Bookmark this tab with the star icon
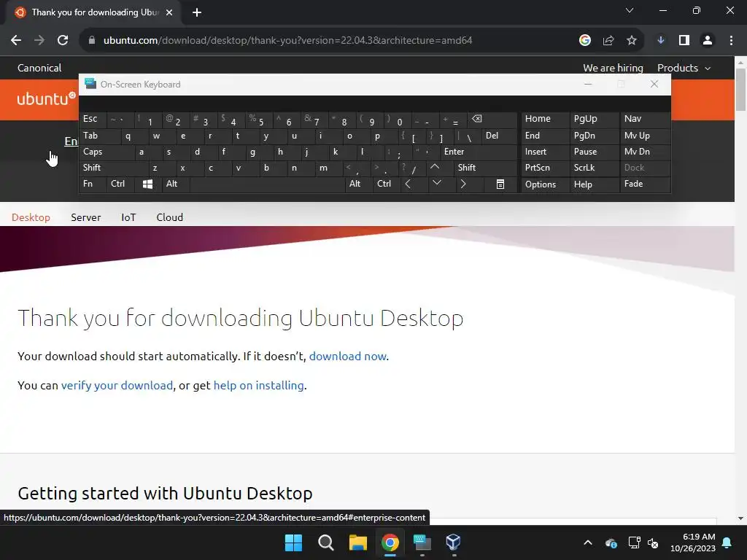This screenshot has width=747, height=560. pyautogui.click(x=632, y=41)
